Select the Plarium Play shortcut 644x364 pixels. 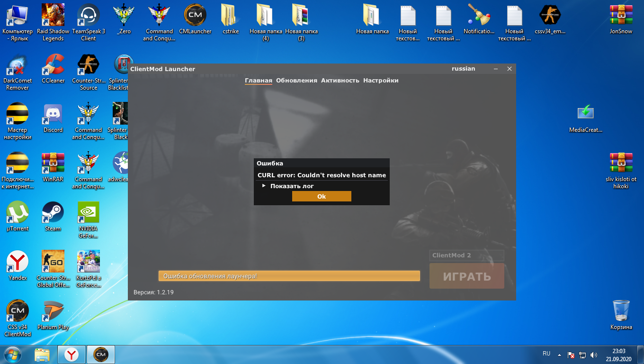[x=53, y=316]
